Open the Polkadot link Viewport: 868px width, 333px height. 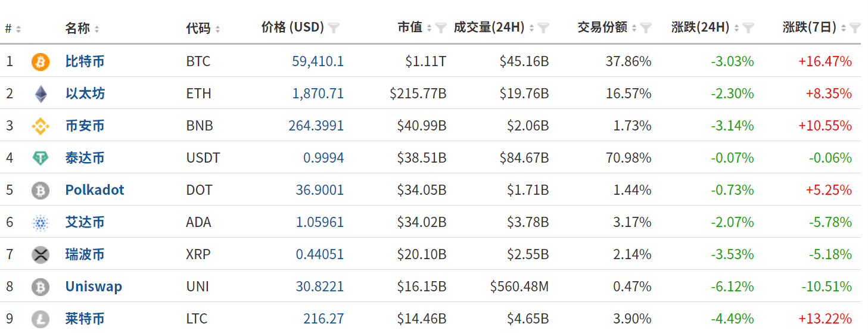click(95, 190)
